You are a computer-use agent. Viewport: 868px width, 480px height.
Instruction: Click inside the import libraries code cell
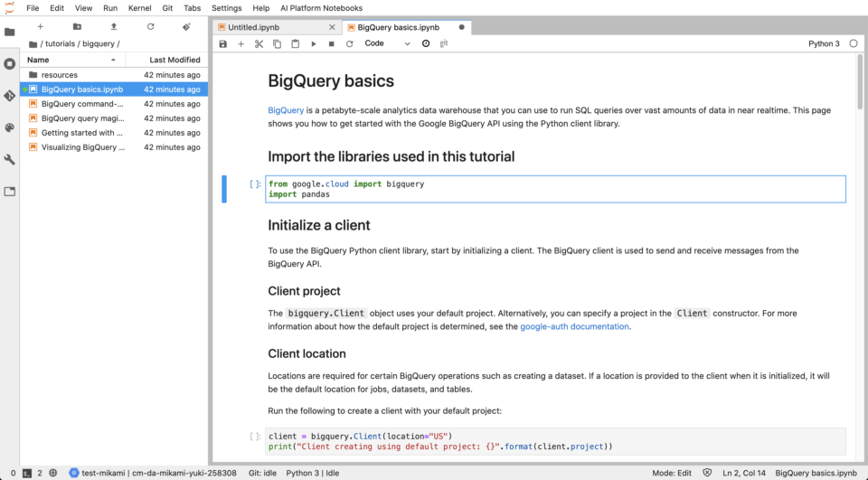click(x=555, y=189)
